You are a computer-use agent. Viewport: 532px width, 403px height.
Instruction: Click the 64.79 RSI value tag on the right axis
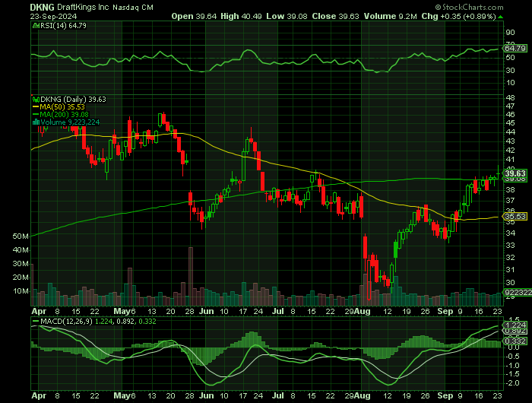pyautogui.click(x=515, y=48)
